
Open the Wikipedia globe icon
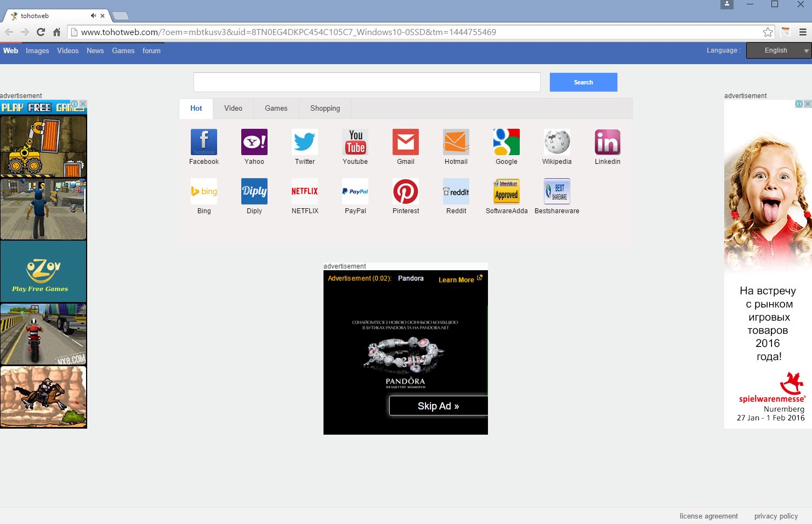coord(557,142)
